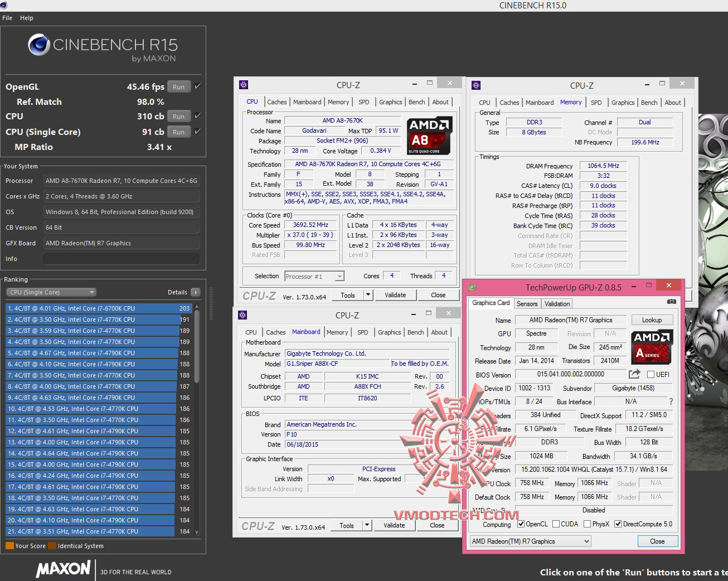728x581 pixels.
Task: Click the empty Info field in Your System
Action: click(121, 259)
